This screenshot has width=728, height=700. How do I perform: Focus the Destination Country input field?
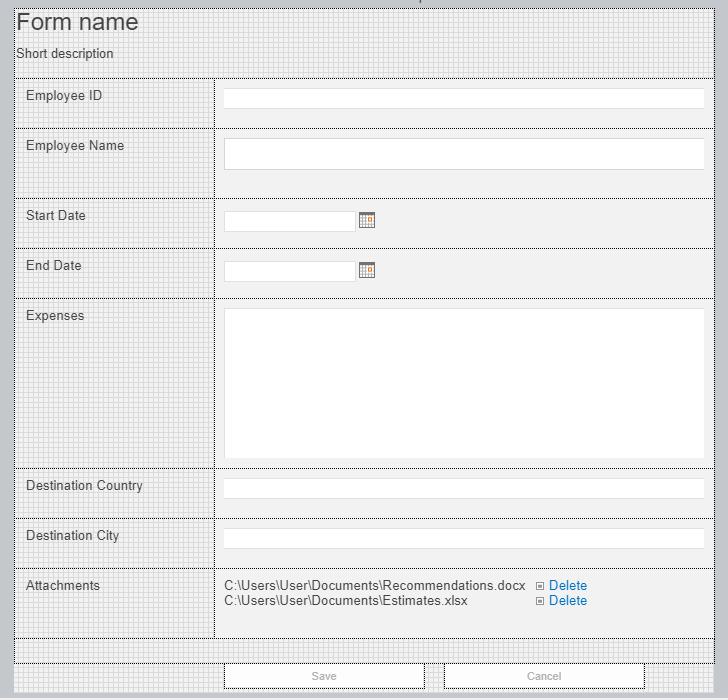click(x=464, y=488)
